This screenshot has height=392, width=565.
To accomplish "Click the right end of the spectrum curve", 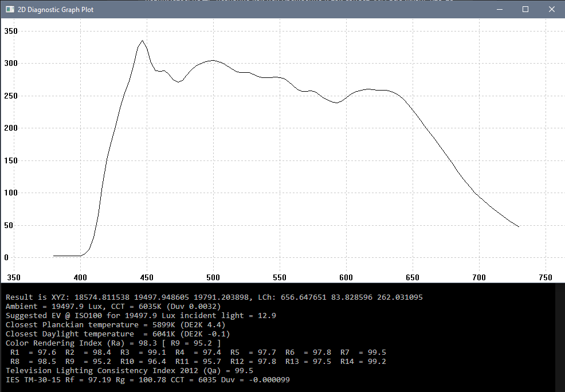I will pyautogui.click(x=518, y=226).
